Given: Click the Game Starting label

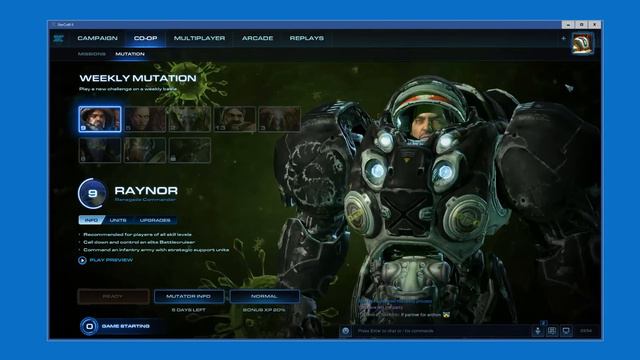Looking at the screenshot, I should [125, 326].
